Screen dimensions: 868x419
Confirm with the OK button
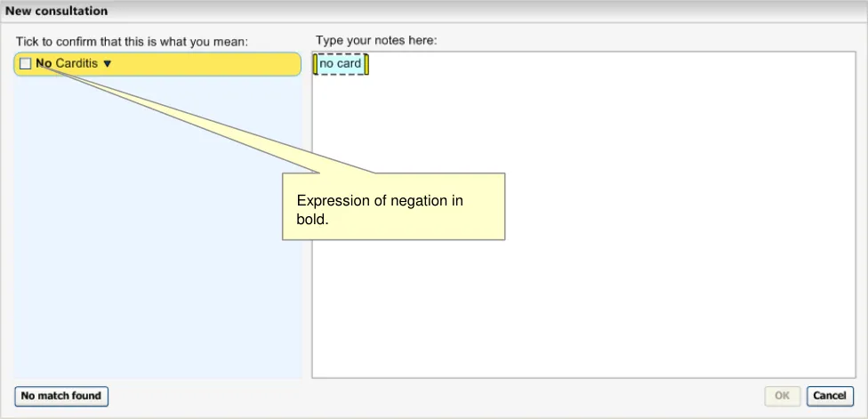tap(783, 395)
